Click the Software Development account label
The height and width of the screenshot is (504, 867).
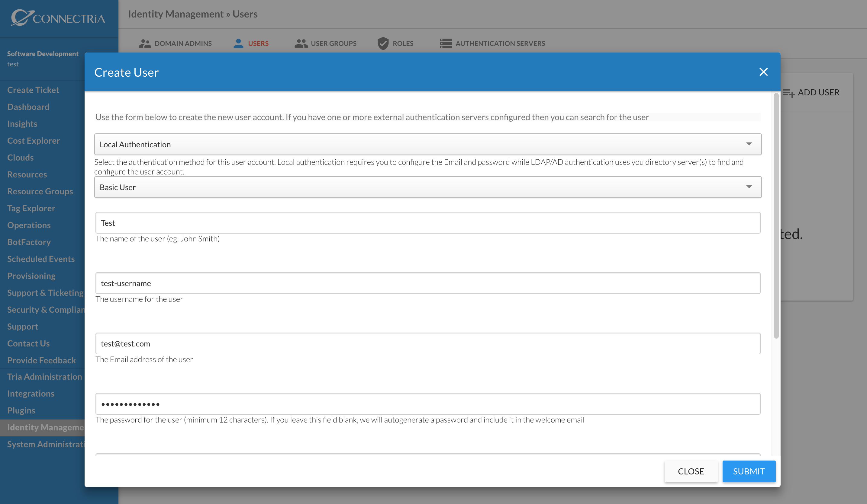(x=43, y=54)
